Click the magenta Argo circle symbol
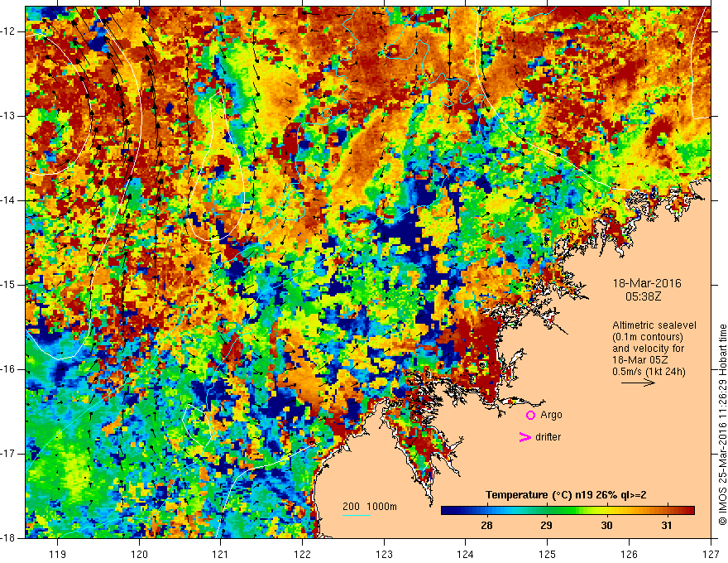The height and width of the screenshot is (563, 728). point(530,416)
